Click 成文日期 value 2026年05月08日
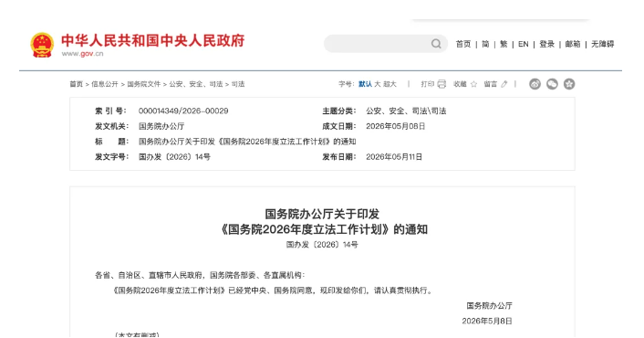Screen dimensions: 644x338 click(396, 126)
